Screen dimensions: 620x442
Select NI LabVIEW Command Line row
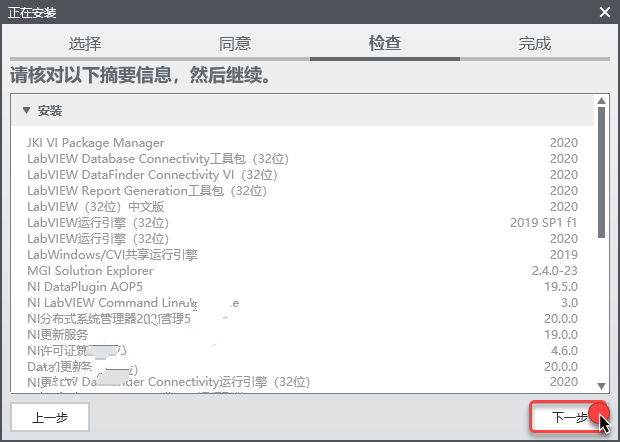pyautogui.click(x=302, y=303)
